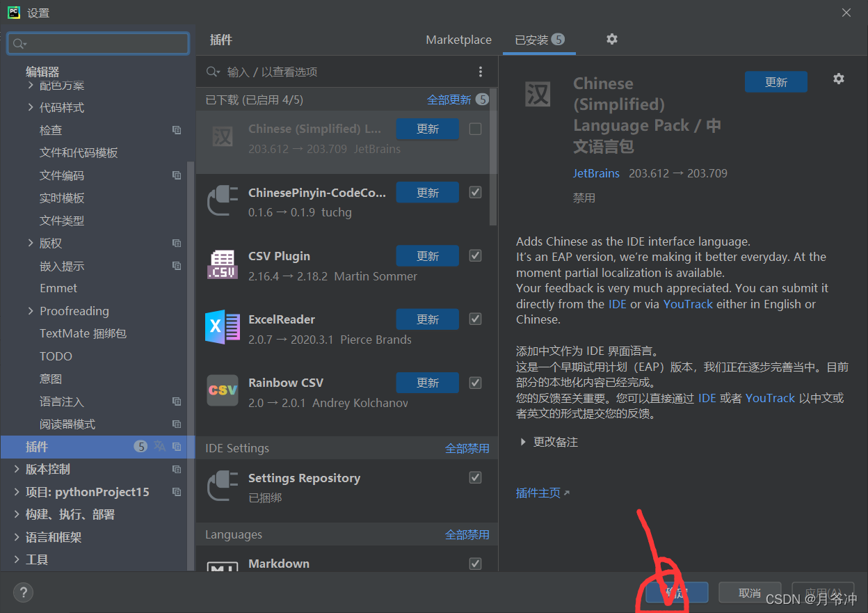Select the 实时模板 settings item
Image resolution: width=868 pixels, height=613 pixels.
coord(62,198)
